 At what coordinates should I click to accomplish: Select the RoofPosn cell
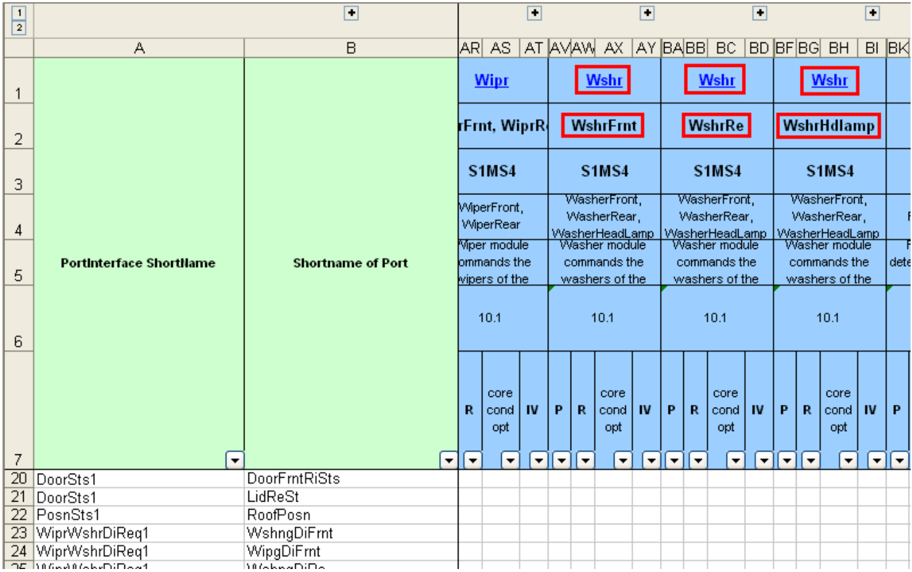click(x=351, y=515)
